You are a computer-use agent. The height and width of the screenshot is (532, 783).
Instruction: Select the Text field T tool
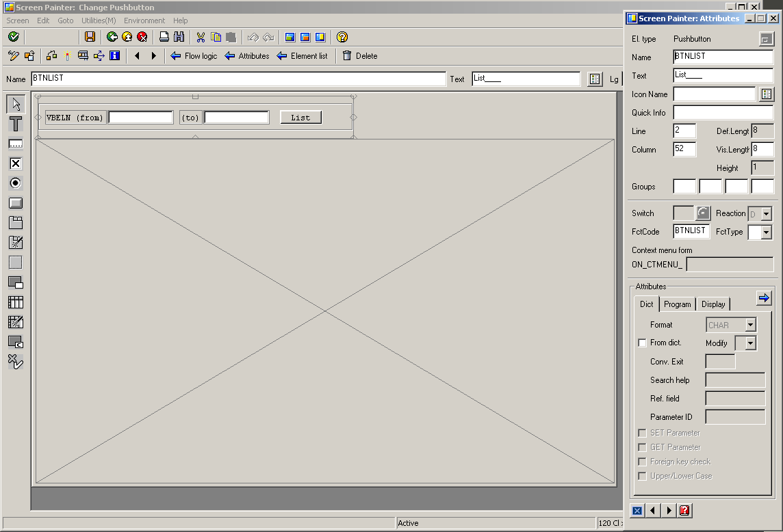point(16,124)
